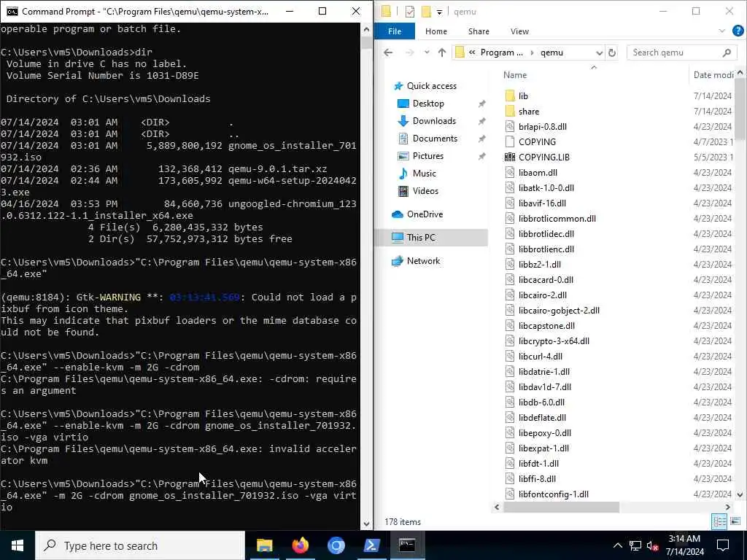
Task: Click Command Prompt scroll up arrow
Action: point(366,29)
